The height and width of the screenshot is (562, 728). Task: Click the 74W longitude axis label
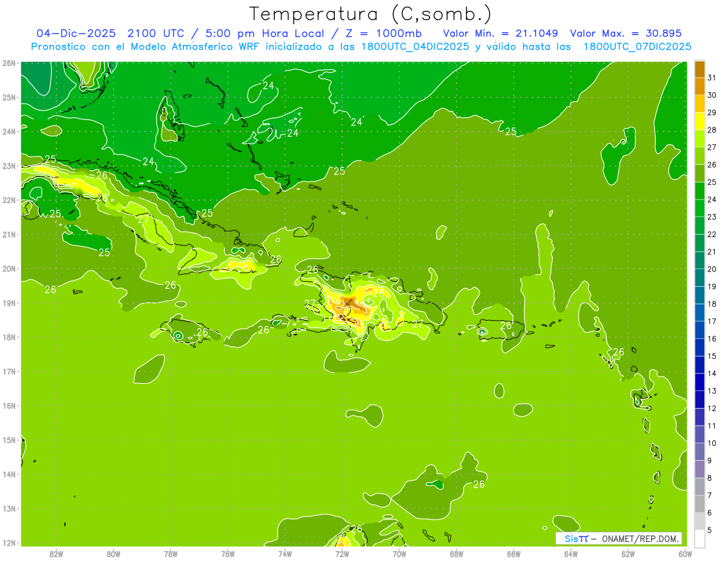[285, 554]
